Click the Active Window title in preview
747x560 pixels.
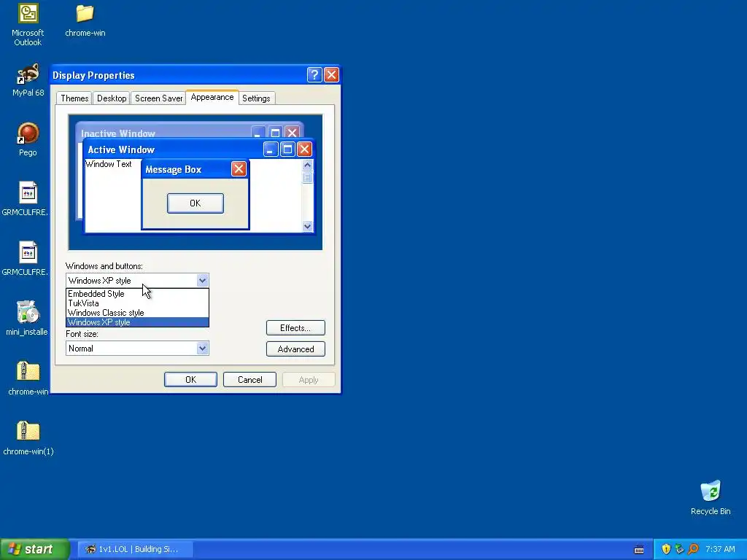pos(121,149)
